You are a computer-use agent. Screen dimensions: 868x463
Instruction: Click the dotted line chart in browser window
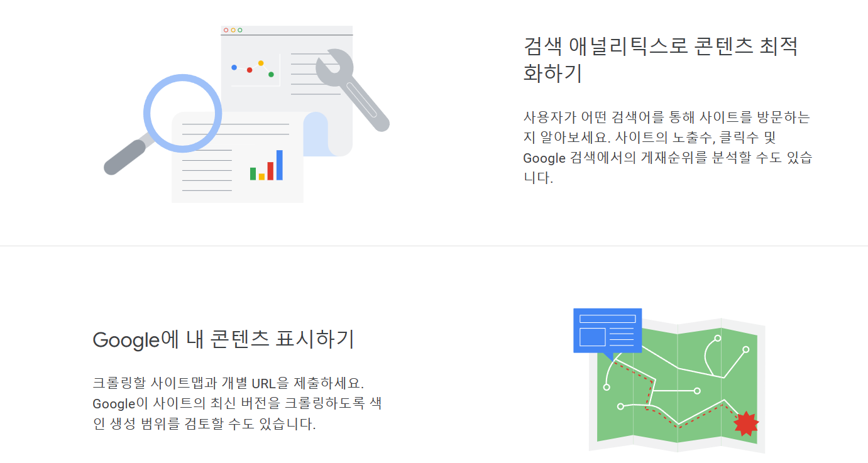255,69
